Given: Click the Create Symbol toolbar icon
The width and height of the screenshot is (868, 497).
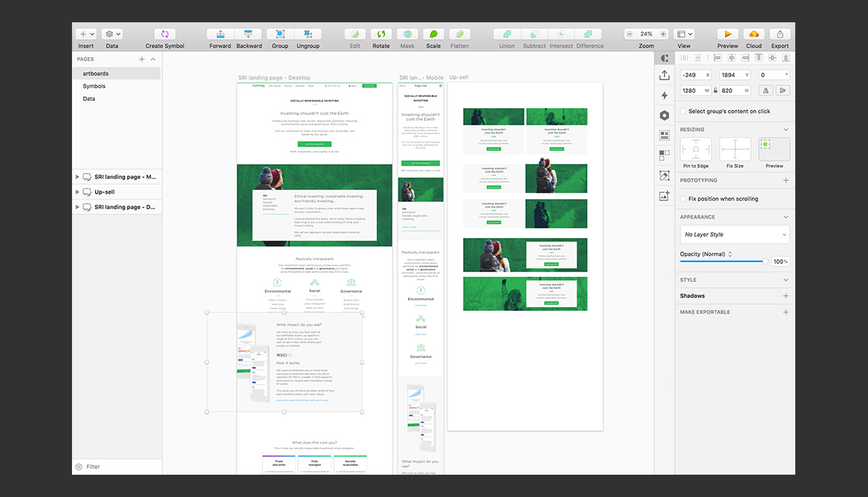Looking at the screenshot, I should pos(165,34).
